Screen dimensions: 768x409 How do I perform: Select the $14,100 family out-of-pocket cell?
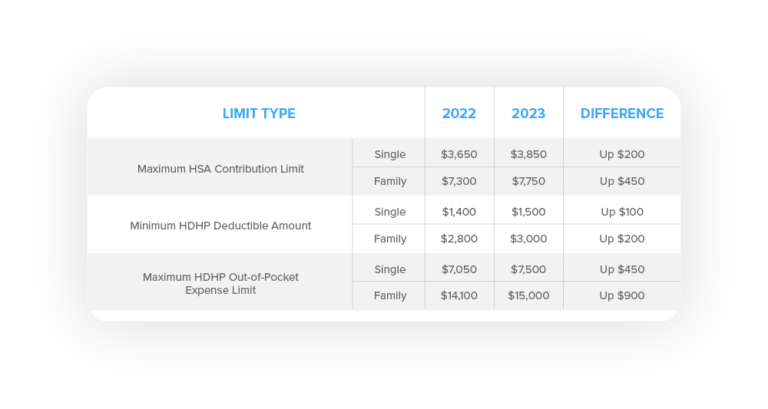point(459,295)
